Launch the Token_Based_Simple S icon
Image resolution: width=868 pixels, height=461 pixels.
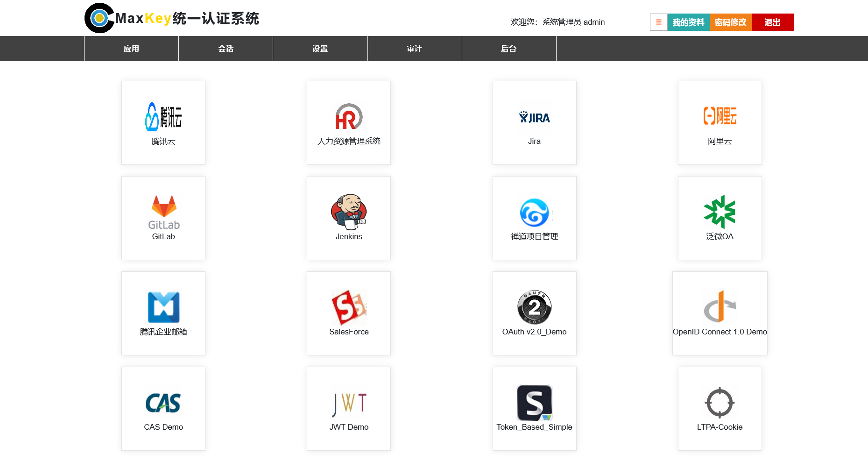[x=534, y=403]
